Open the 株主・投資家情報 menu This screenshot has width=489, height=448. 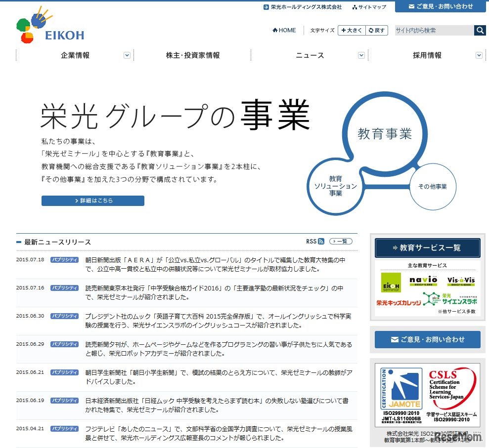point(192,55)
